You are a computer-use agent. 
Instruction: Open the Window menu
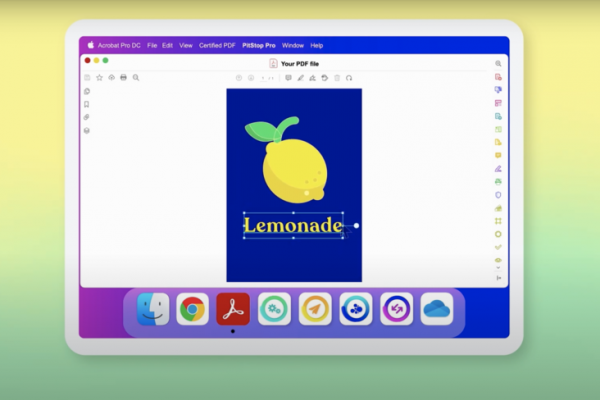[293, 45]
